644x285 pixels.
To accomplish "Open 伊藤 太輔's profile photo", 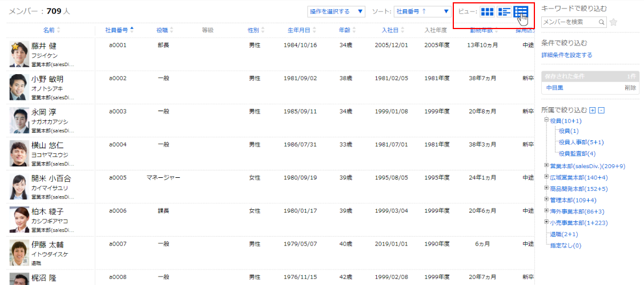I will pos(19,254).
